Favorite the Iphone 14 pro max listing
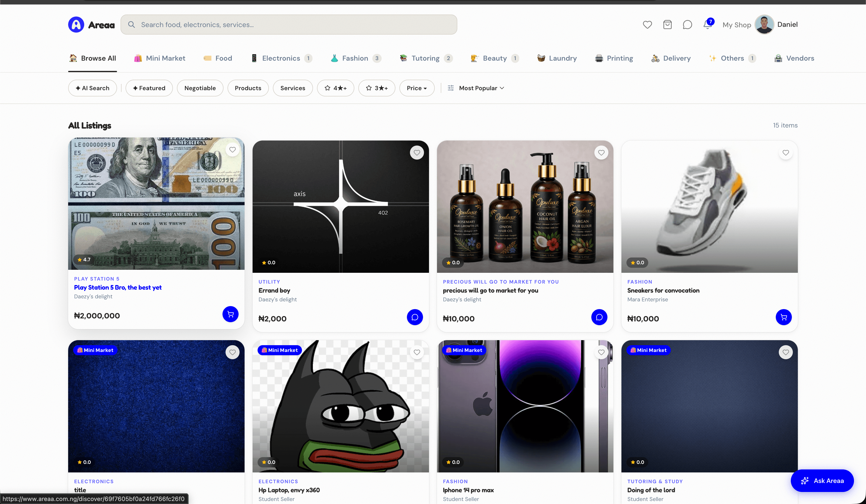Screen dimensions: 866x504 (601, 352)
